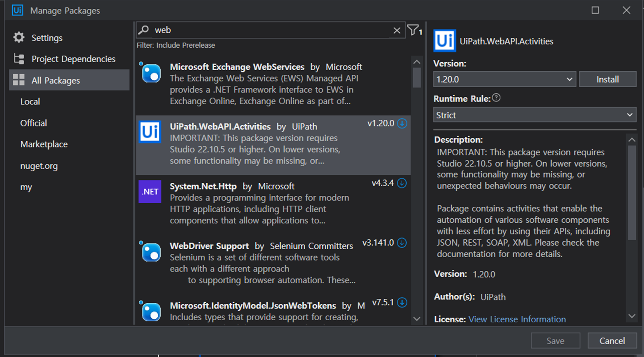Screen dimensions: 644x357
Task: Click the System.Net.Http .NET icon
Action: coord(150,191)
